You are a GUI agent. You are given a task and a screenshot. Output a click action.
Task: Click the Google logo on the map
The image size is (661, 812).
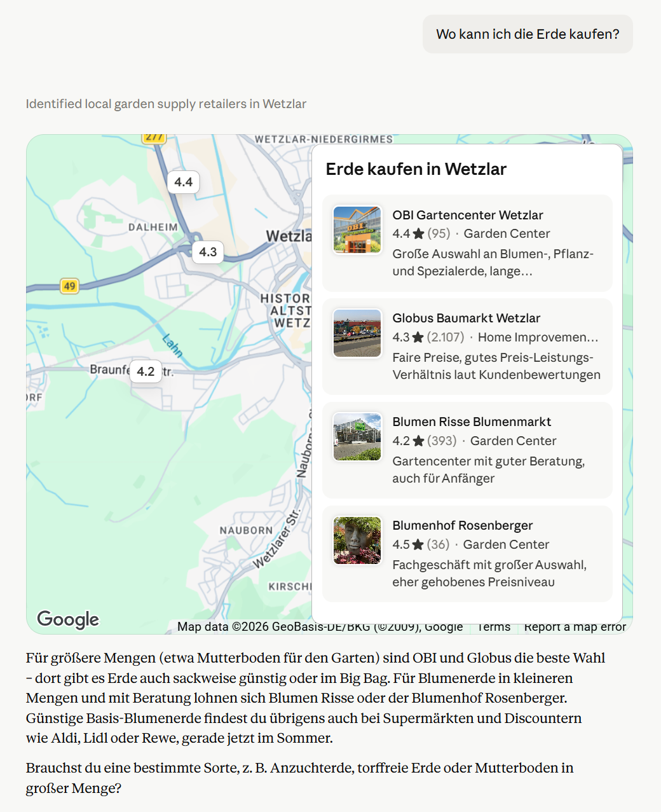[68, 619]
